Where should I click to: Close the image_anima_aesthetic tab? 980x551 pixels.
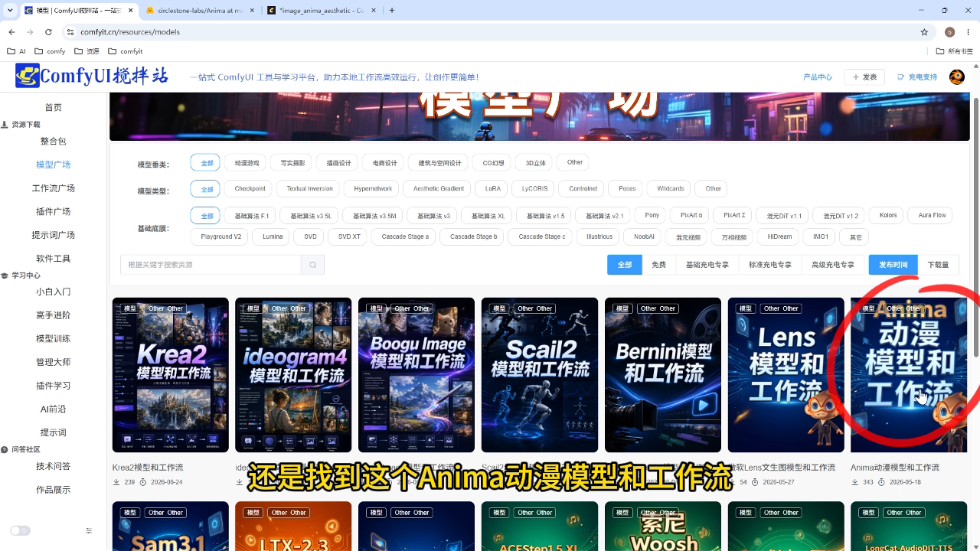[375, 11]
